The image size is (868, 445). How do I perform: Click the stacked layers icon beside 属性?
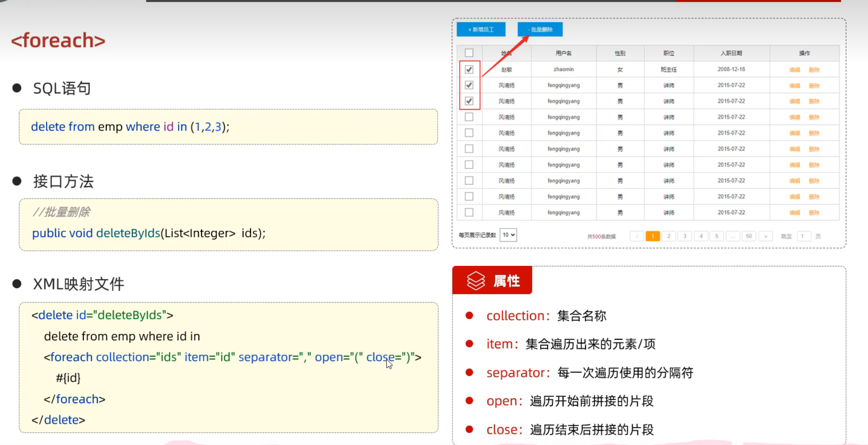(x=475, y=281)
